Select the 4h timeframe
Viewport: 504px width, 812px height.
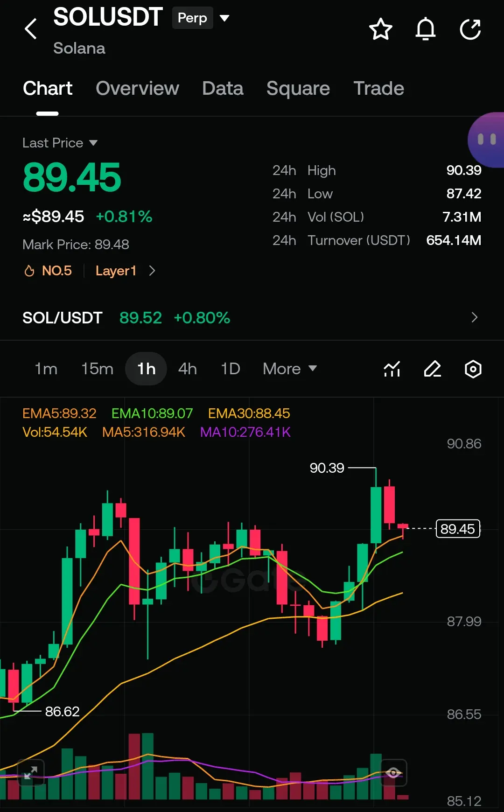(187, 369)
